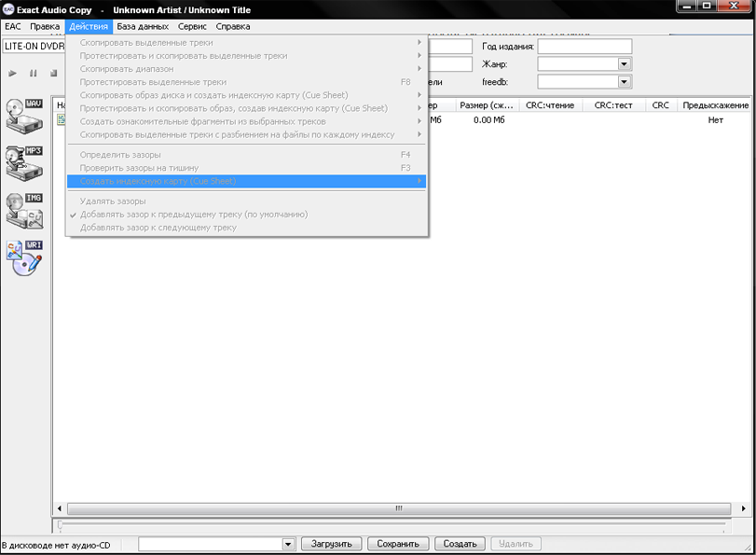
Task: Choose Проверить зазоры на тишину (F3)
Action: coord(246,168)
